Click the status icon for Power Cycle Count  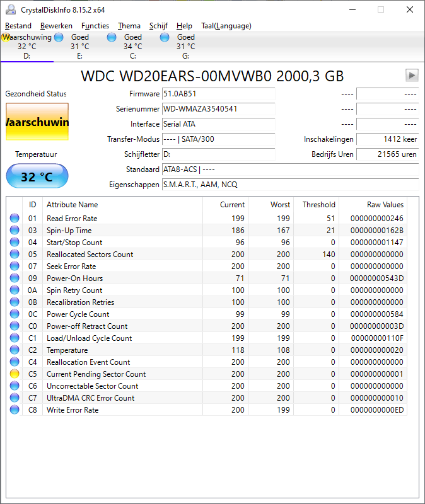(15, 314)
